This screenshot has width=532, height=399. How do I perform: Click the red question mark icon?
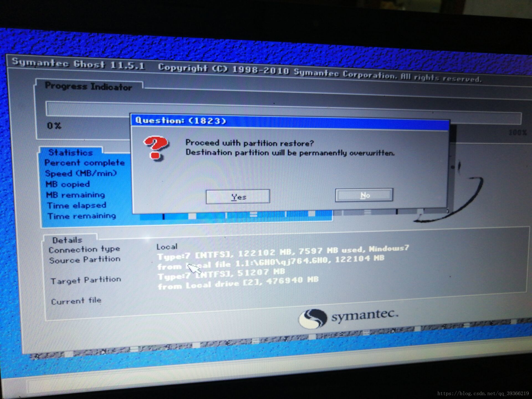[x=155, y=148]
